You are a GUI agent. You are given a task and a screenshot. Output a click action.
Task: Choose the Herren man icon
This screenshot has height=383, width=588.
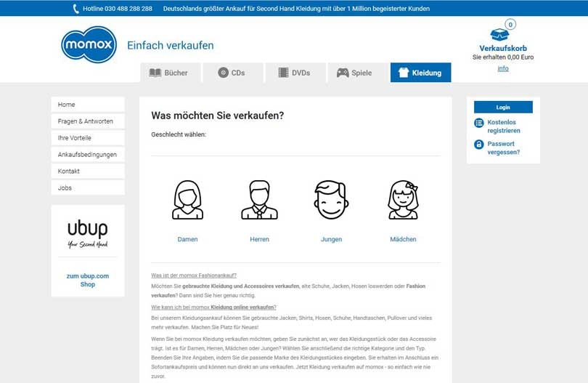tap(259, 200)
